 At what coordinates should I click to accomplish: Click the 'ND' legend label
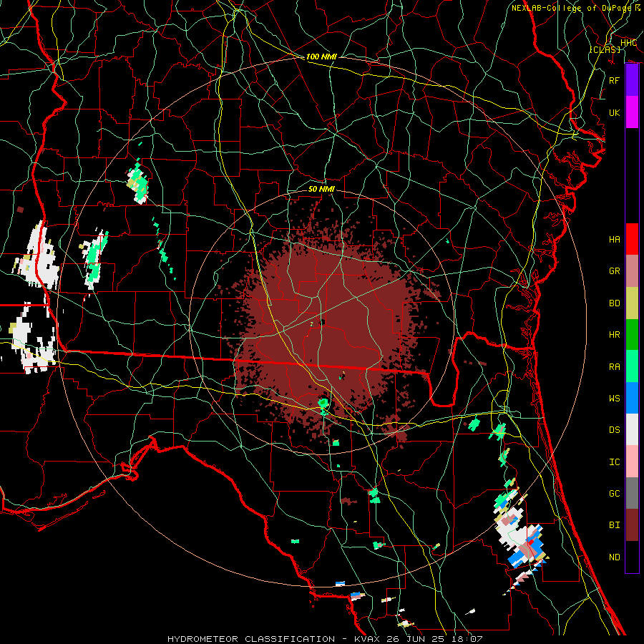(615, 557)
